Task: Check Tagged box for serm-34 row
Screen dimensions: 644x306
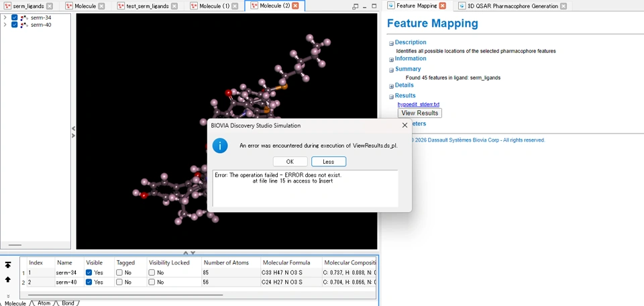Action: (119, 272)
